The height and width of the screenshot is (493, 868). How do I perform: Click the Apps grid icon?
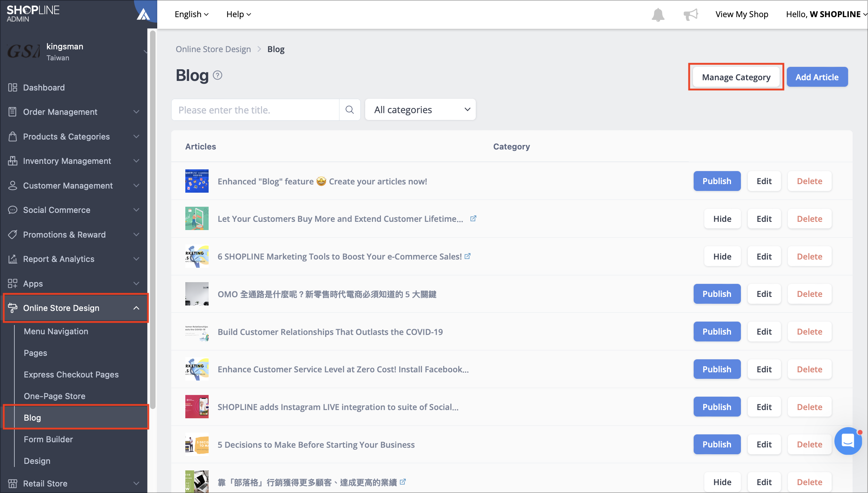coord(13,284)
